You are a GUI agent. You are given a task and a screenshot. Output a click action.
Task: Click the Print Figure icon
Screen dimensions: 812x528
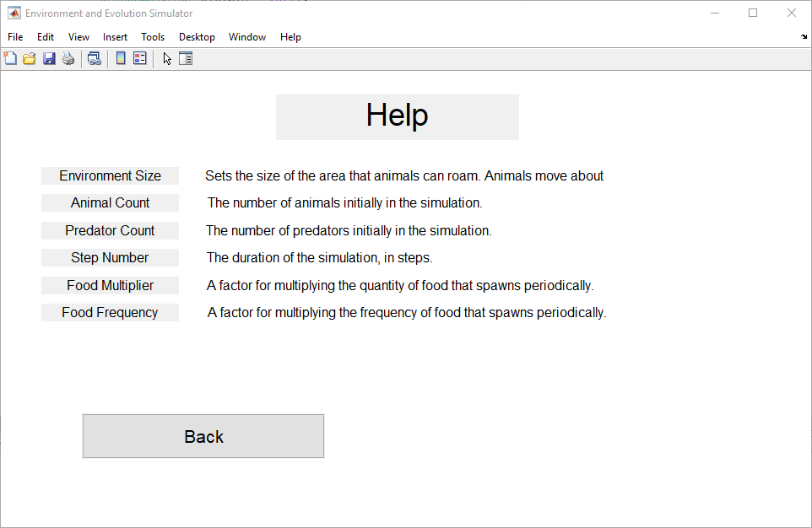pos(68,58)
